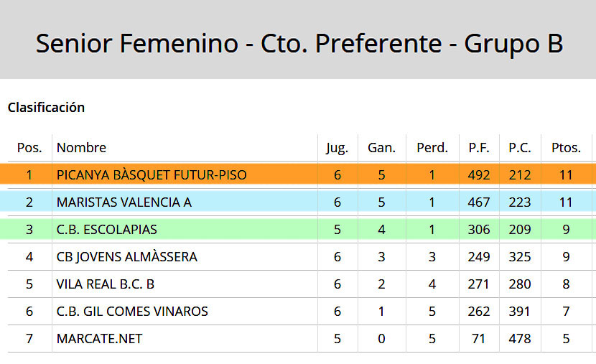The width and height of the screenshot is (596, 364).
Task: Click the Gan. column header
Action: 381,147
